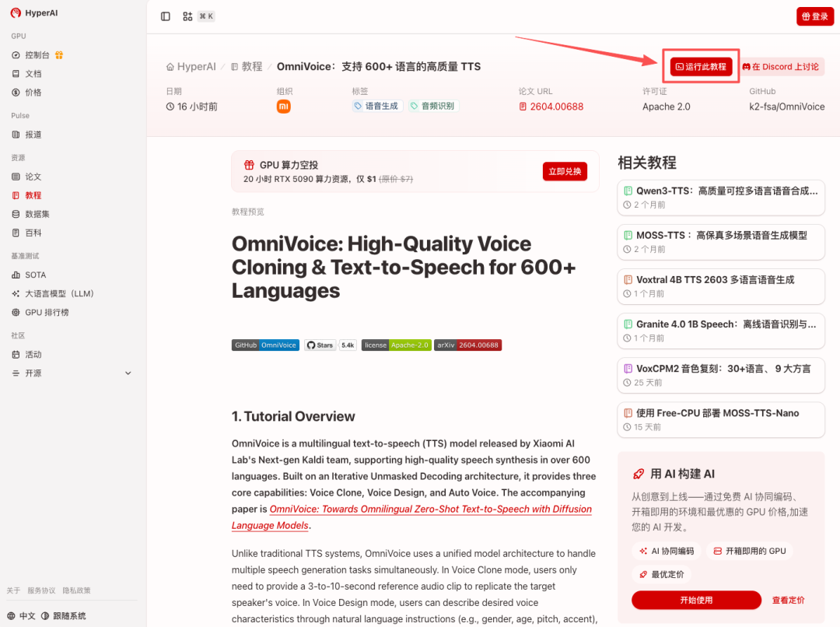Click 开始使用 button
The width and height of the screenshot is (840, 627).
(x=696, y=601)
